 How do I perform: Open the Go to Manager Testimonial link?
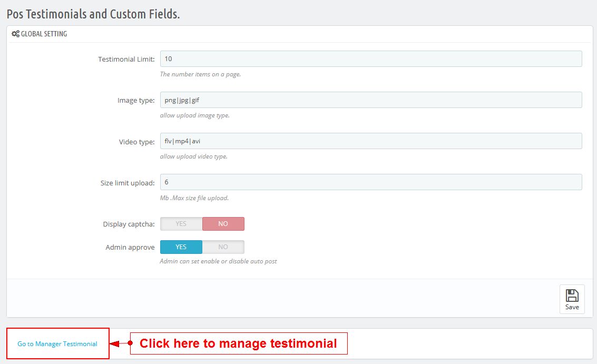point(57,344)
